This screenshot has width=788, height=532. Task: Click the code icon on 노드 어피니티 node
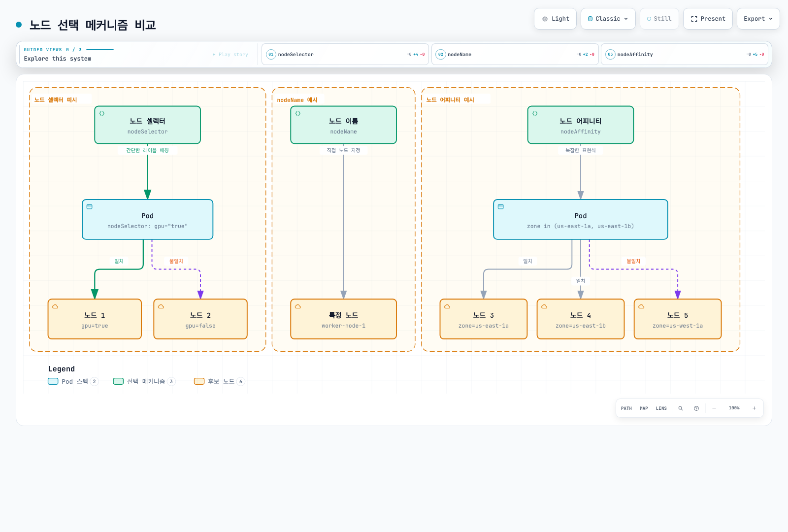click(x=535, y=113)
